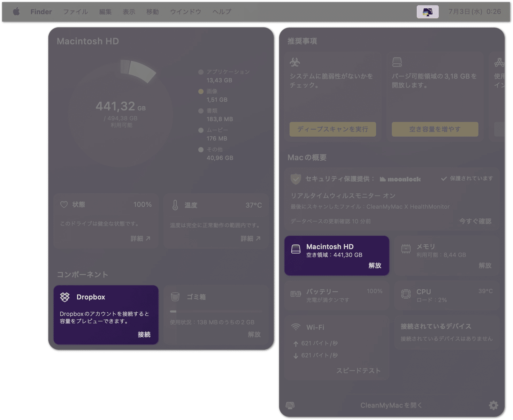Click 解放 on the ゴミ箱 card
The image size is (513, 420).
point(254,334)
